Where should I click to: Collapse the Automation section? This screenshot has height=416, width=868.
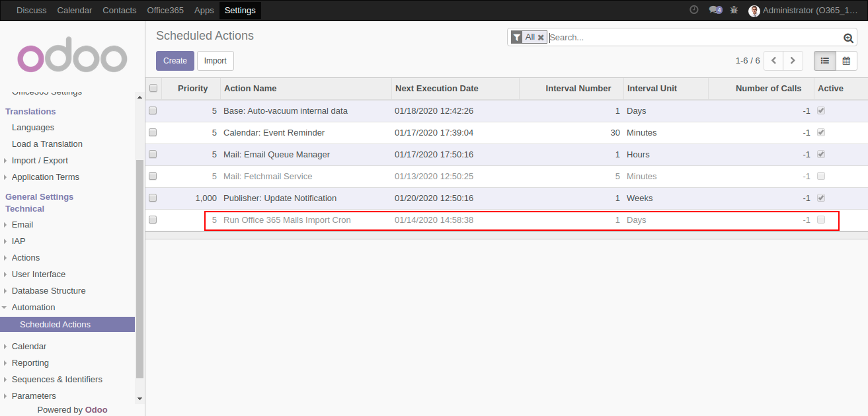pos(33,307)
